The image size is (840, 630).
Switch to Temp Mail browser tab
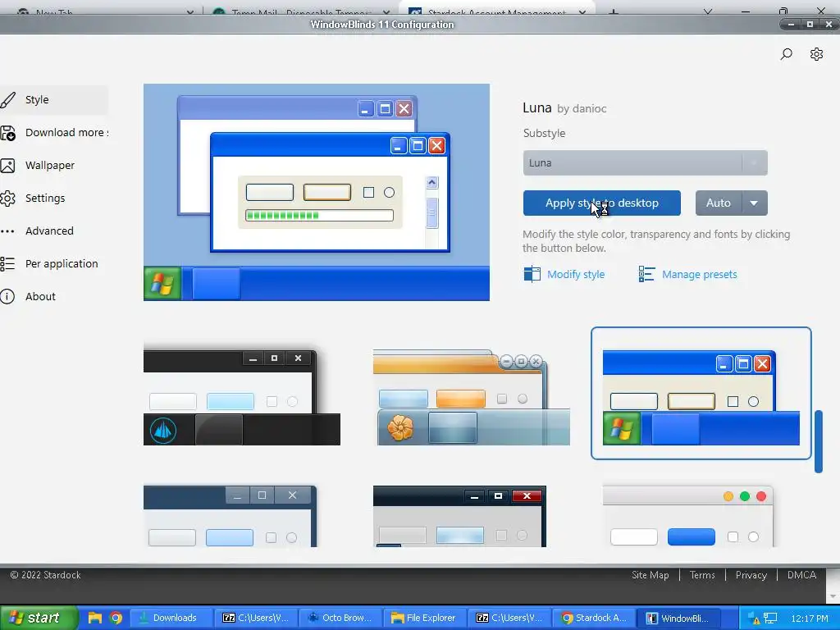[x=300, y=10]
